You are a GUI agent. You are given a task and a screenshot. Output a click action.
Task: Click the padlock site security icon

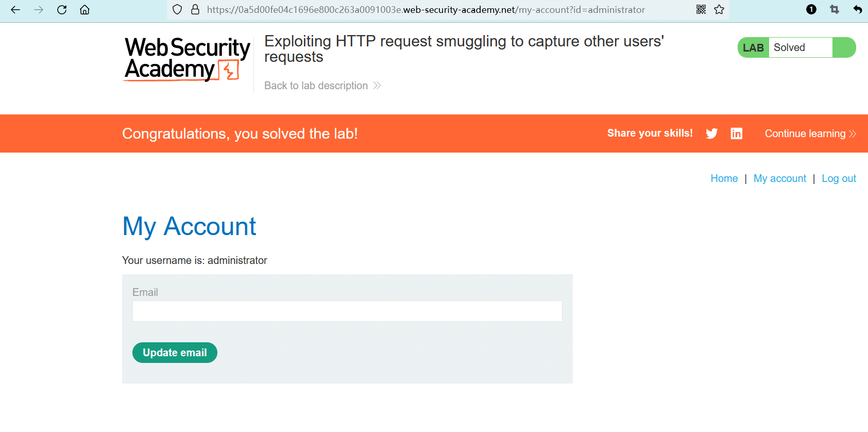click(x=195, y=10)
